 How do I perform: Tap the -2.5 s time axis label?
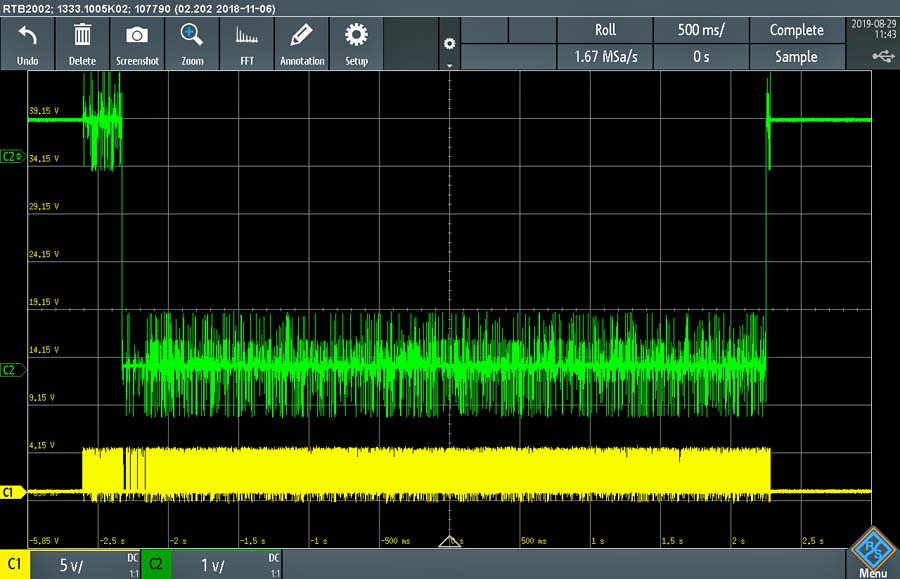click(x=112, y=541)
